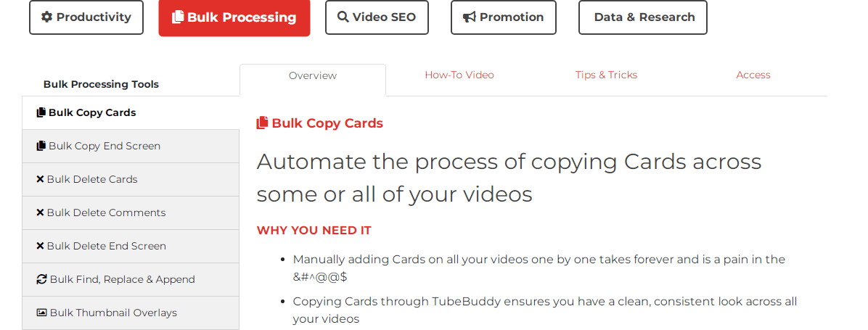This screenshot has height=330, width=868.
Task: Click the copy icon on Bulk Processing button
Action: (x=178, y=17)
